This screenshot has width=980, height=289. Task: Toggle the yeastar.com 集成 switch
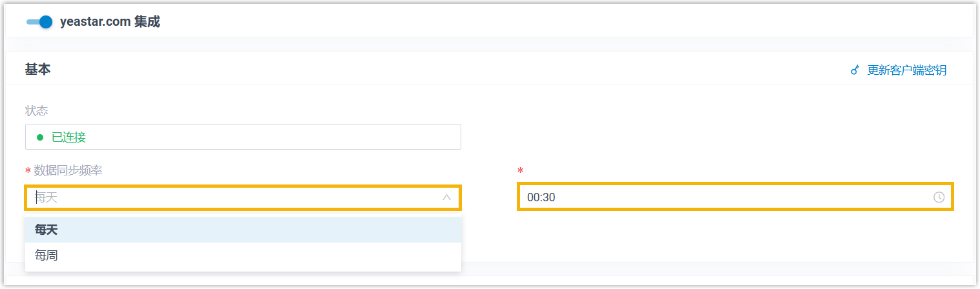[39, 22]
